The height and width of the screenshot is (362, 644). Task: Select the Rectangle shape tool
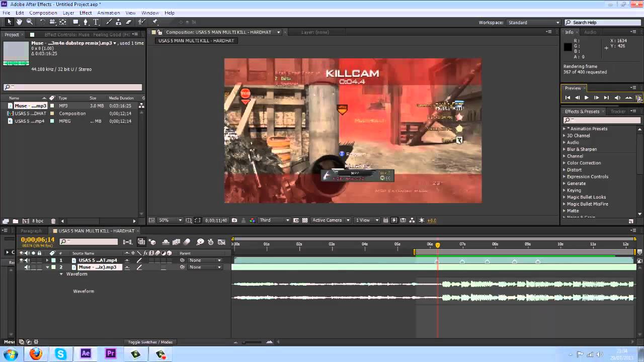pos(75,22)
